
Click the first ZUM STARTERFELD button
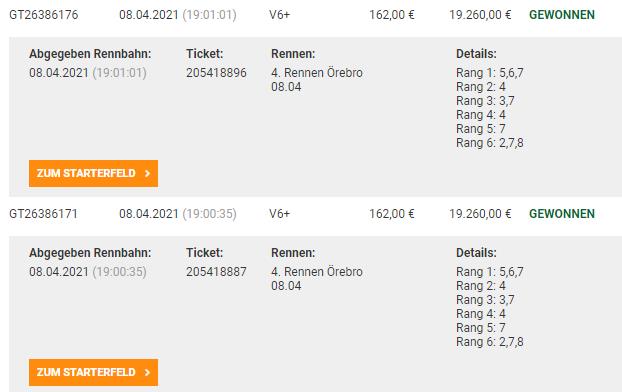point(93,173)
